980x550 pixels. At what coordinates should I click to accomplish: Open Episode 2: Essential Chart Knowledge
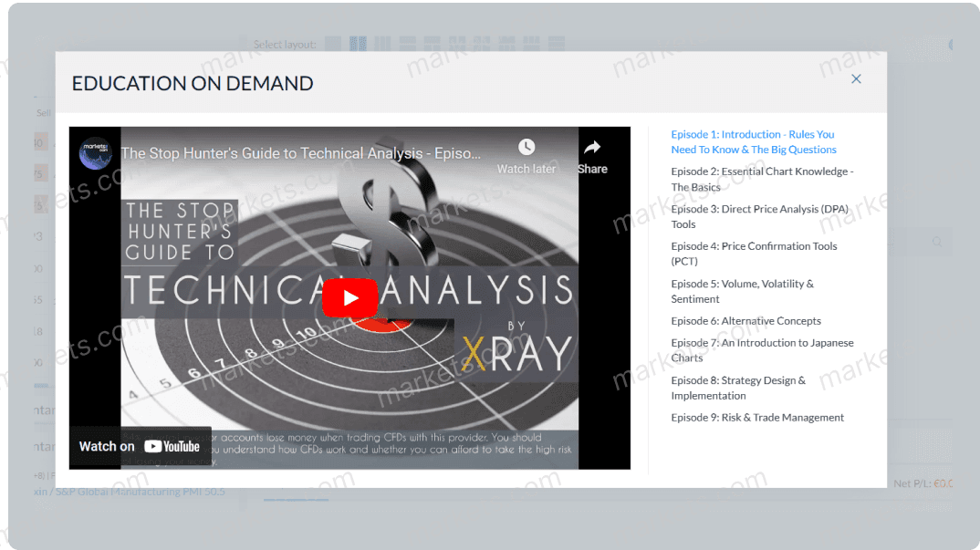pyautogui.click(x=761, y=179)
